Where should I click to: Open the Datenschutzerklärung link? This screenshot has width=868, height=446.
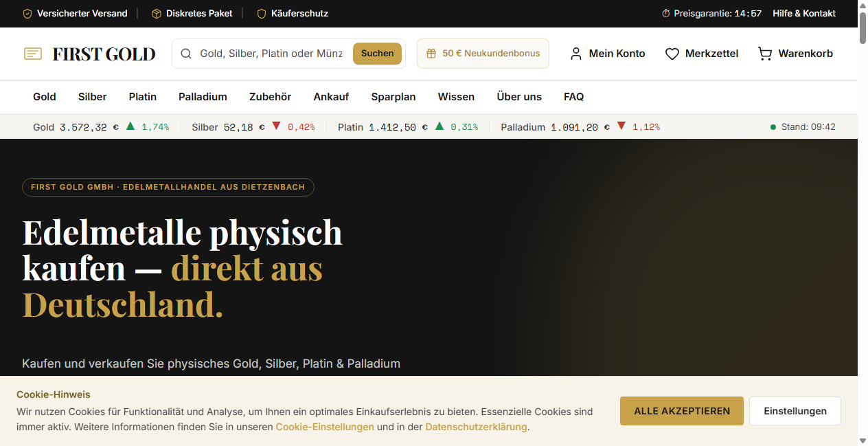[x=476, y=427]
